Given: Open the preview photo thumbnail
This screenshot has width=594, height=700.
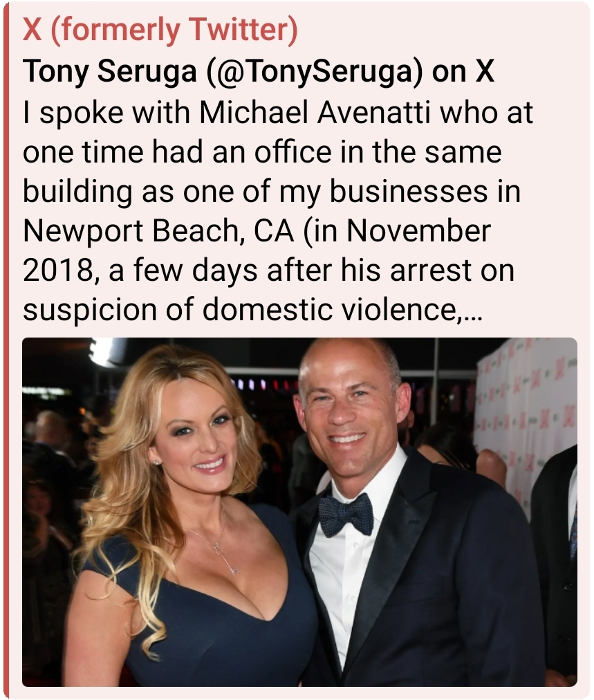Looking at the screenshot, I should click(299, 512).
